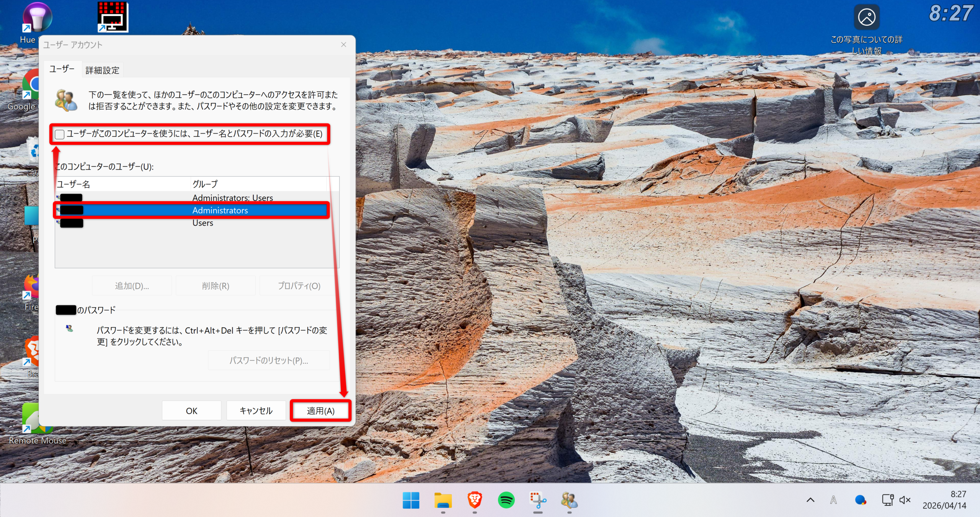Click network display tray icon

point(887,500)
